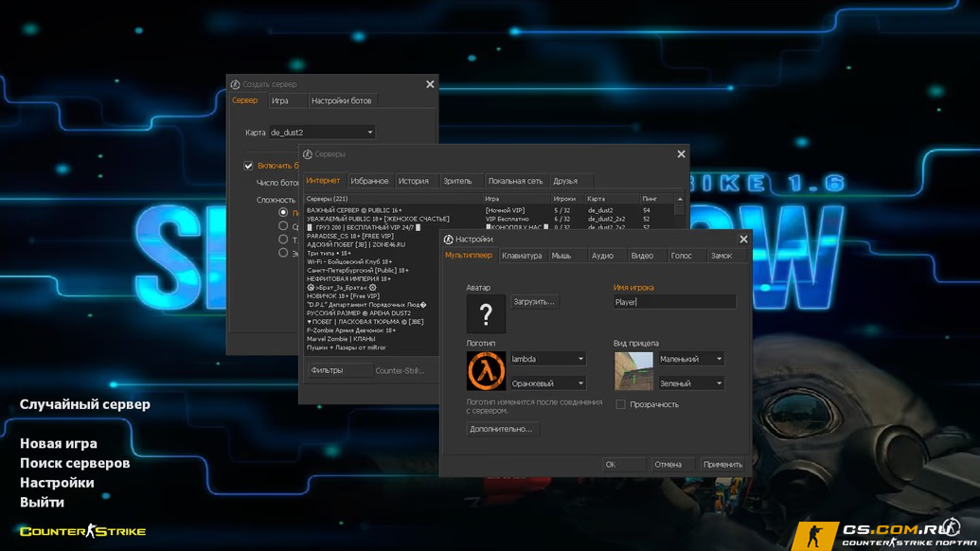Image resolution: width=980 pixels, height=551 pixels.
Task: Click the server list scroll-up arrow
Action: click(x=680, y=199)
